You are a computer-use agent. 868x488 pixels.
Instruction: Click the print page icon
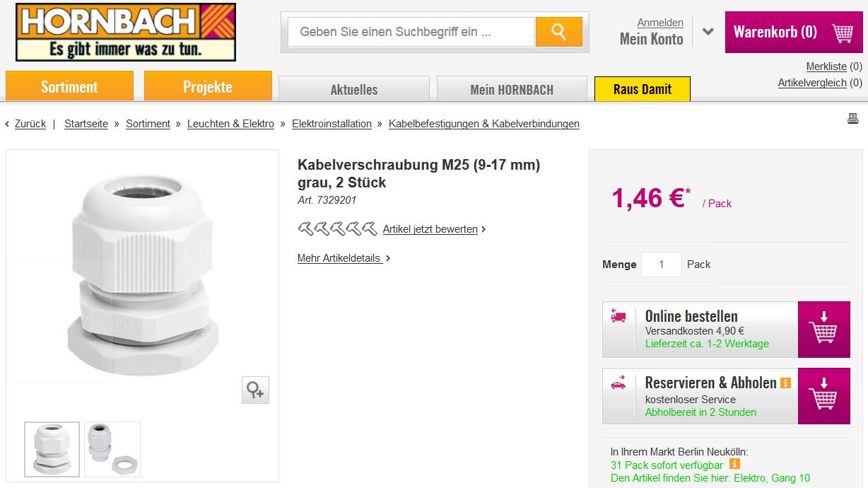tap(852, 119)
